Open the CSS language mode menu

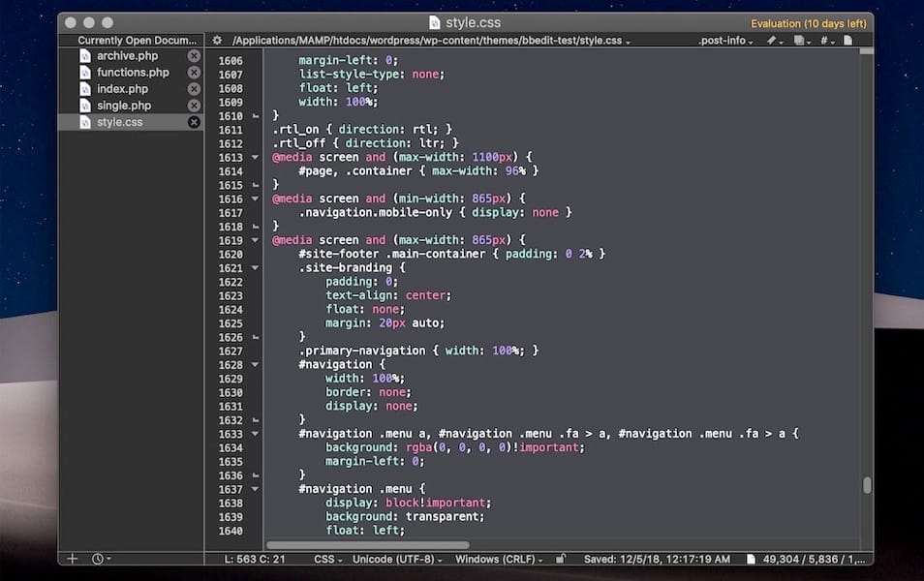(327, 559)
